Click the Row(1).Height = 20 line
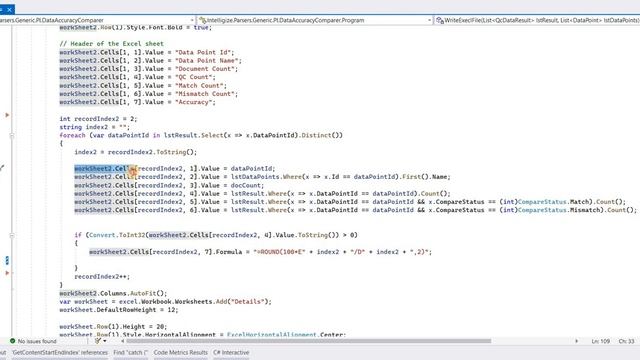640x360 pixels. point(113,327)
